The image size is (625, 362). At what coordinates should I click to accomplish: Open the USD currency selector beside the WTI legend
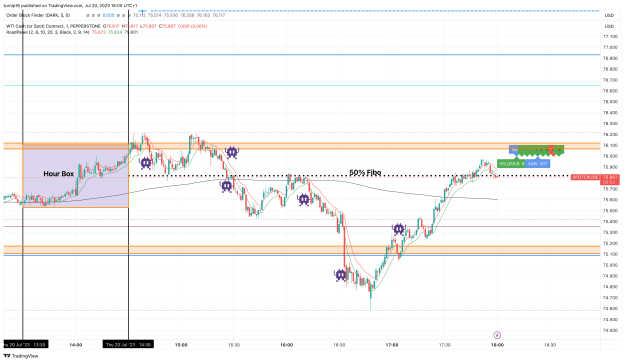pyautogui.click(x=609, y=26)
